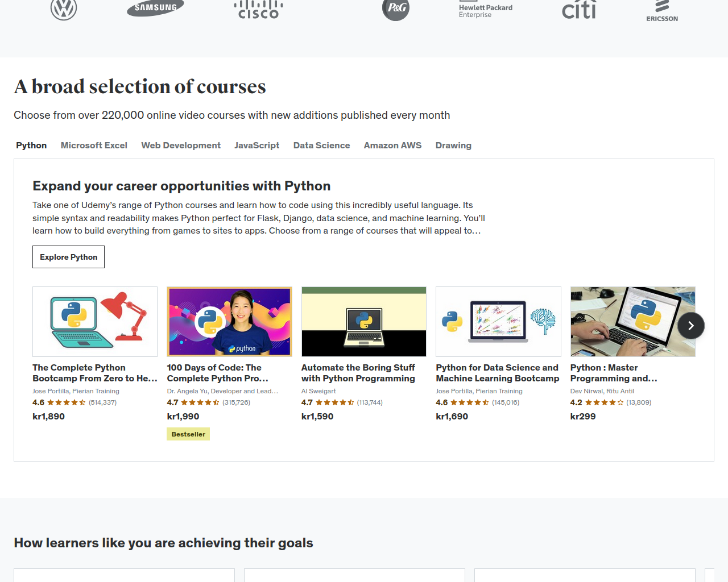Select the Amazon AWS tab

392,145
